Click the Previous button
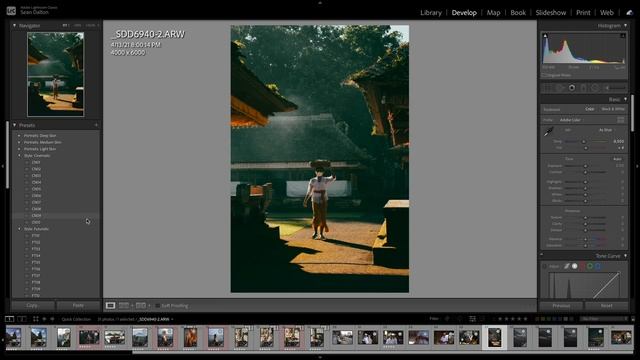The height and width of the screenshot is (360, 640). 561,306
